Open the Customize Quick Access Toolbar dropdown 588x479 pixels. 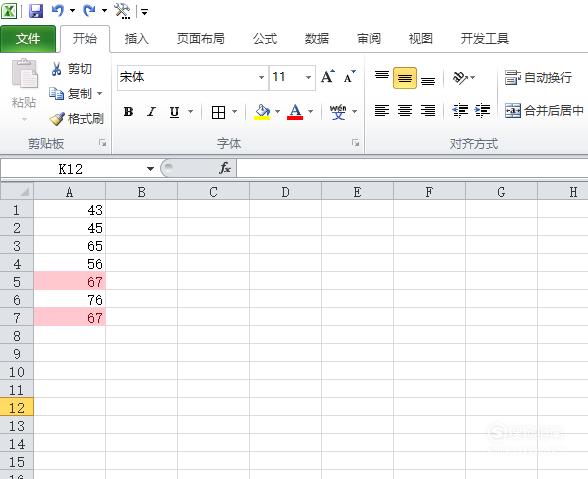pos(144,12)
